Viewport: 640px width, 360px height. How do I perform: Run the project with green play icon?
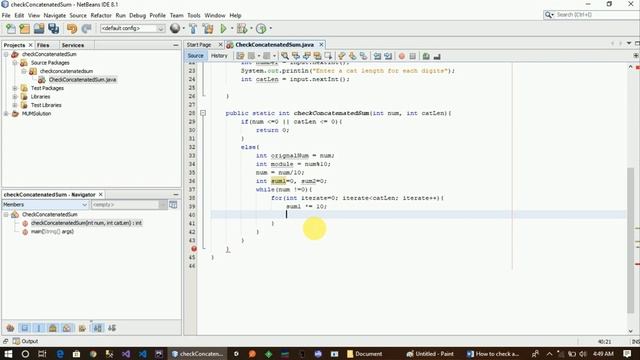coord(223,29)
